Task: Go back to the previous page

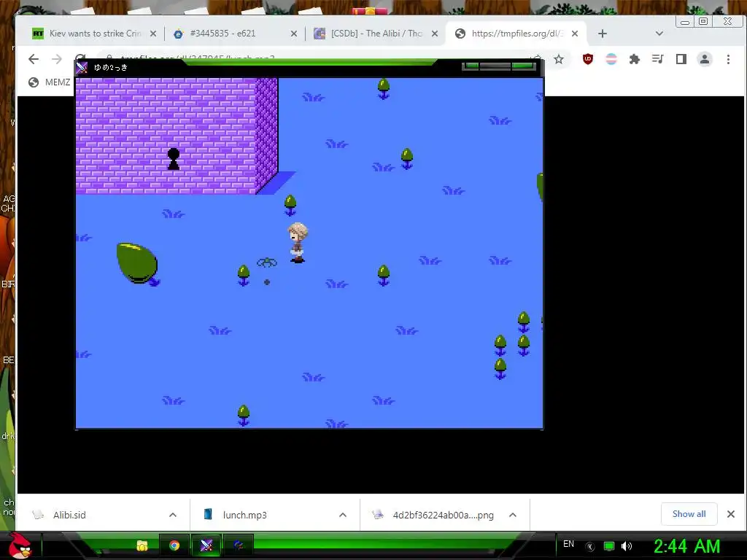Action: coord(34,59)
